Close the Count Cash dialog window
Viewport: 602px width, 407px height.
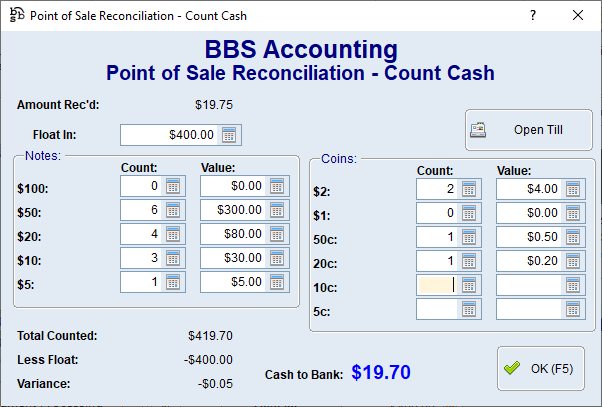(578, 15)
